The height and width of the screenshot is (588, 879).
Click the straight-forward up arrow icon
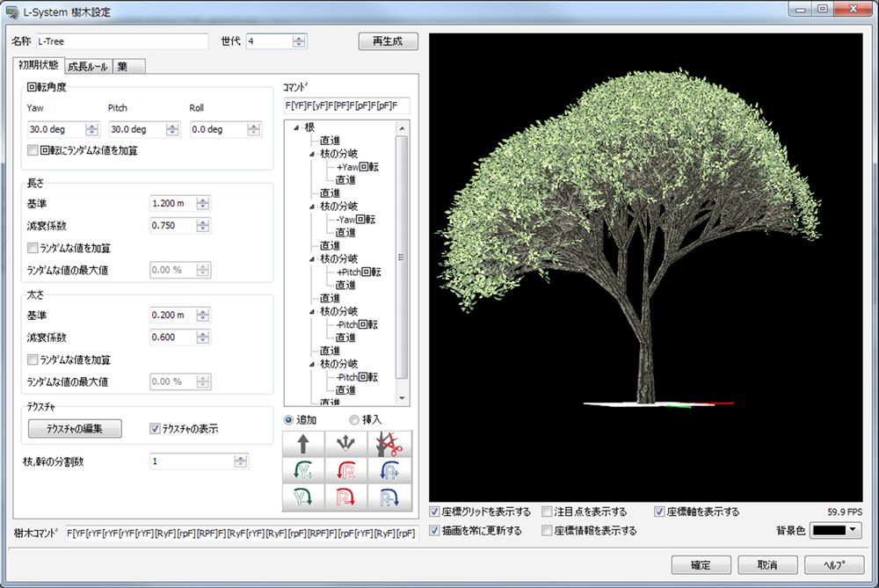(x=303, y=443)
